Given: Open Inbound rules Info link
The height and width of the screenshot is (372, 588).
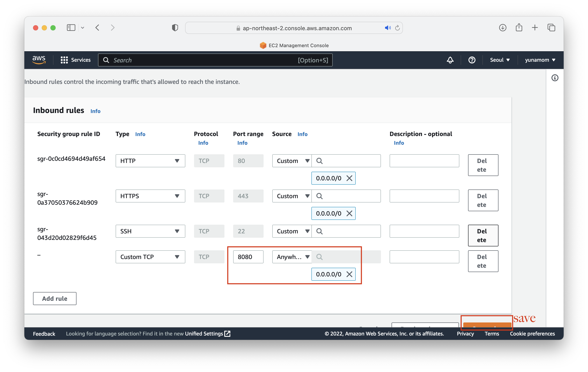Looking at the screenshot, I should 95,111.
